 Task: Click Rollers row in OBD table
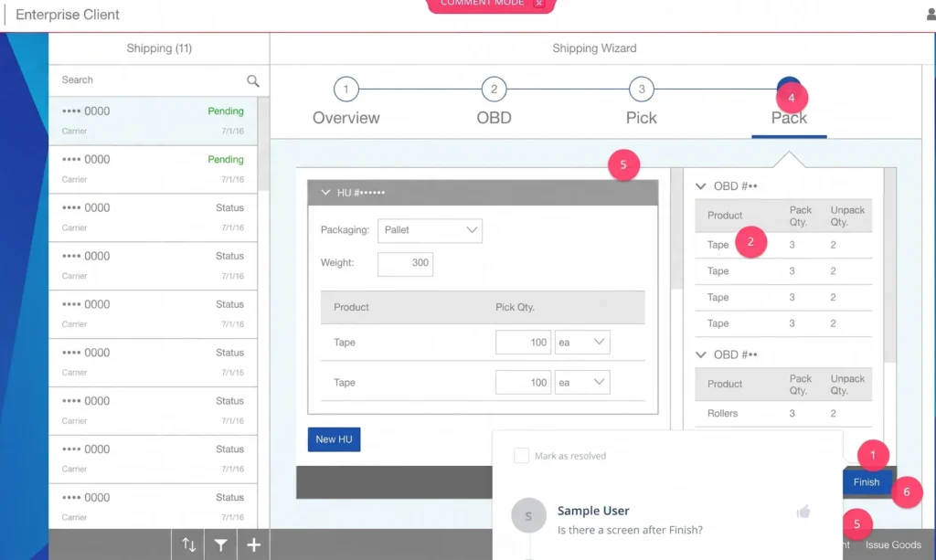(783, 413)
